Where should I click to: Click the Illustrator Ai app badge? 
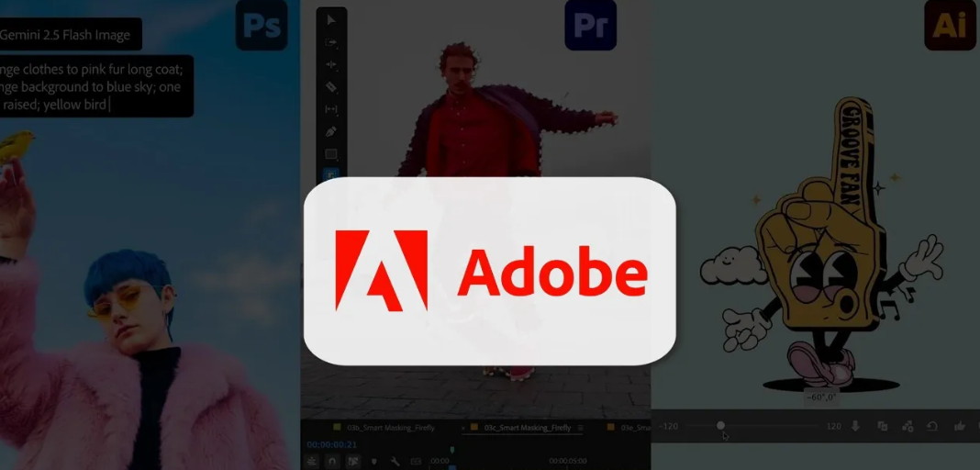pyautogui.click(x=950, y=25)
